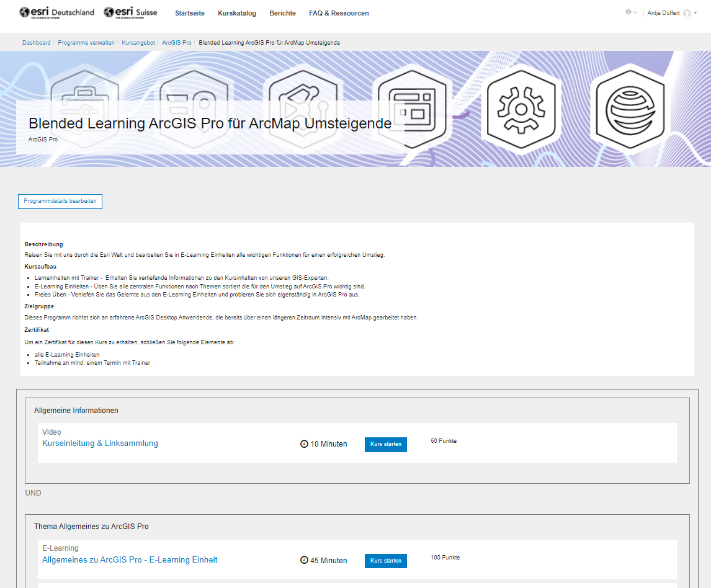Screen dimensions: 711x588
Task: Click the briefcase hexagon icon in the banner
Action: 85,109
